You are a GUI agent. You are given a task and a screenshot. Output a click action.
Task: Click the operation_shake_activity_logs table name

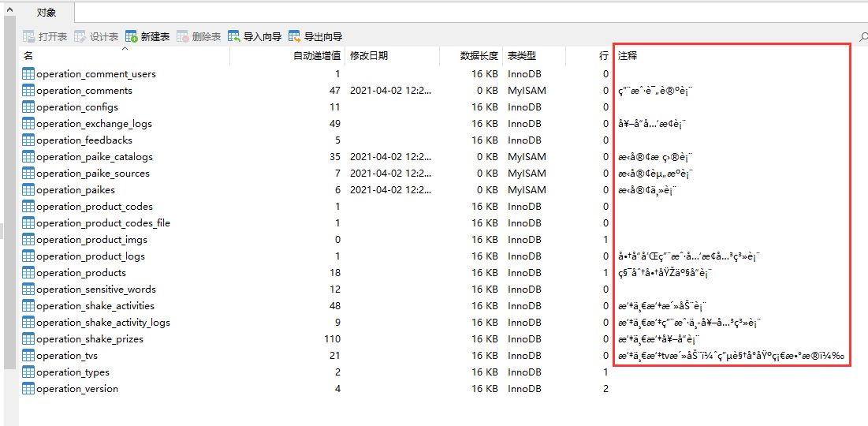(x=103, y=323)
